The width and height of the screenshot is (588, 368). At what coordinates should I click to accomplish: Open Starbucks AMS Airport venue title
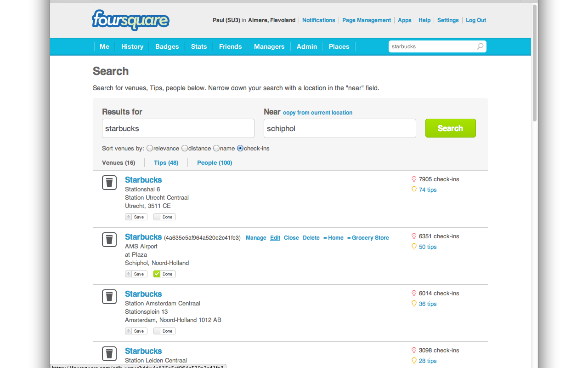(x=143, y=237)
